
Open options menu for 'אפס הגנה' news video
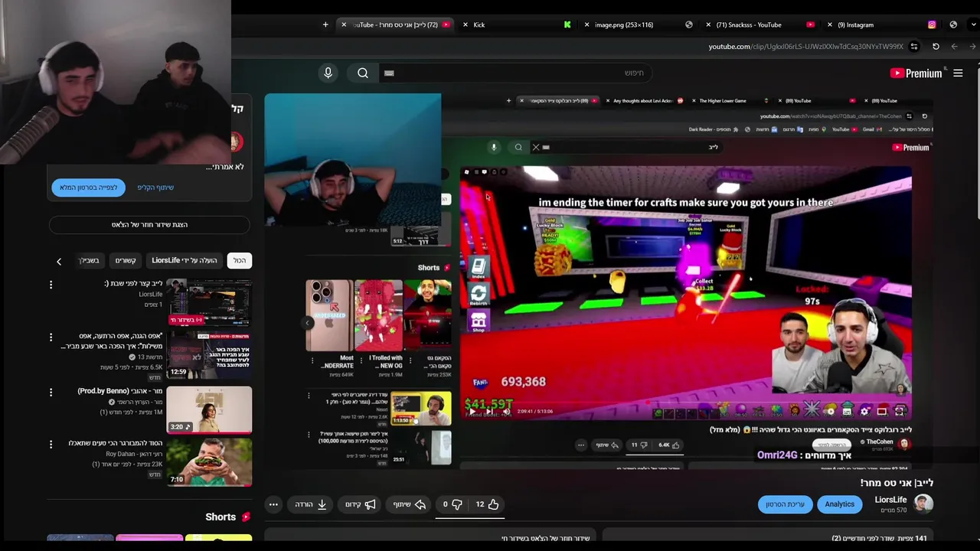tap(51, 337)
